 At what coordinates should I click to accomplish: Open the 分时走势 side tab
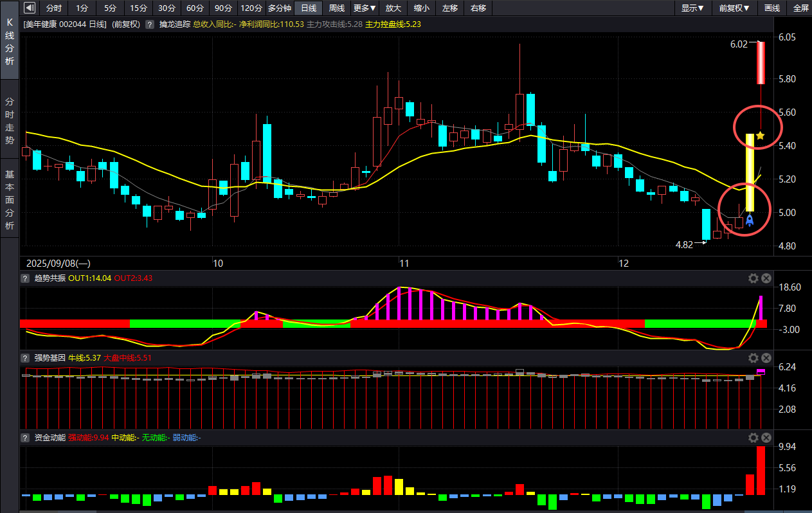[9, 120]
